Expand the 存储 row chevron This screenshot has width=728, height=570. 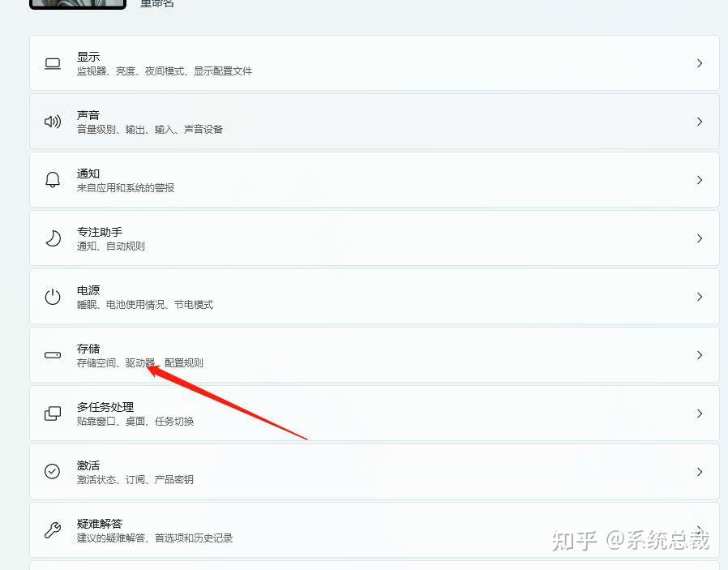tap(699, 355)
